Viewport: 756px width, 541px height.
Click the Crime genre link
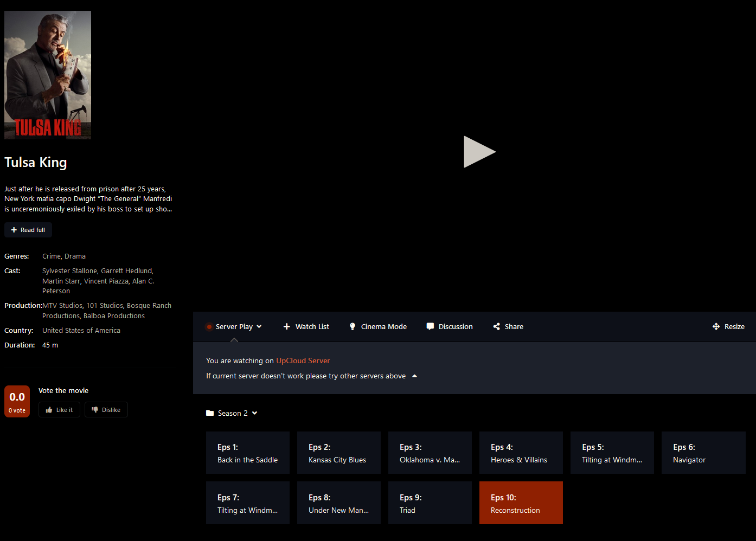tap(52, 256)
